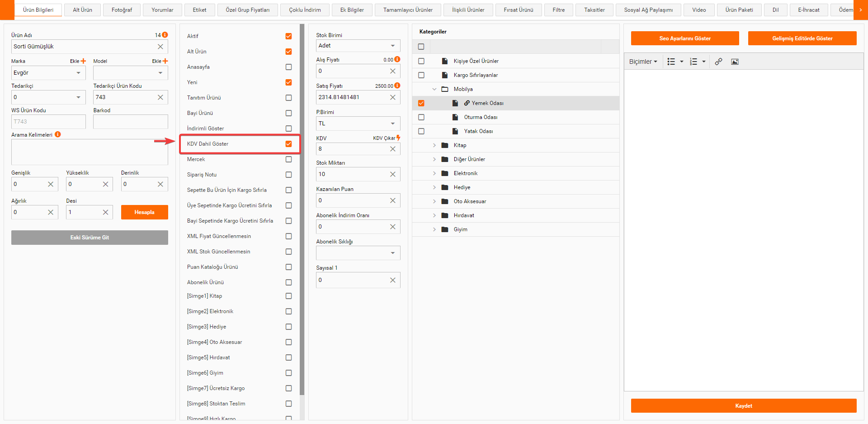Clear the Desi field
This screenshot has width=868, height=424.
[105, 212]
